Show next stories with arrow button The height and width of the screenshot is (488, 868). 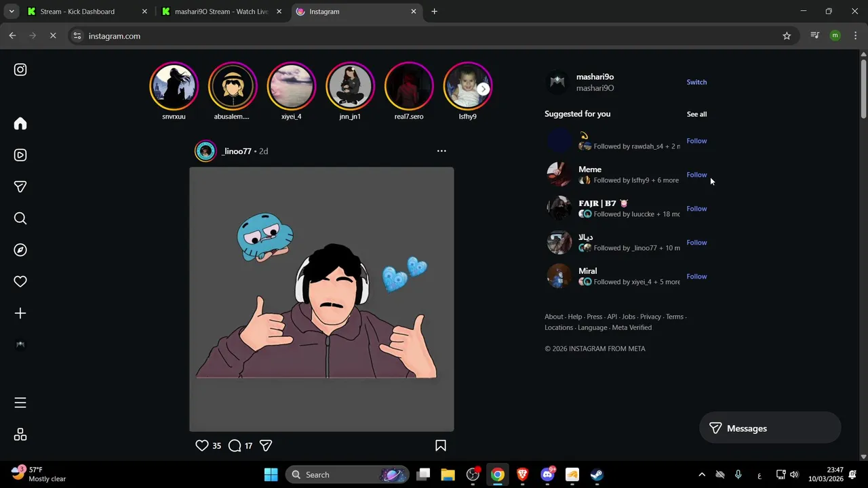point(483,89)
